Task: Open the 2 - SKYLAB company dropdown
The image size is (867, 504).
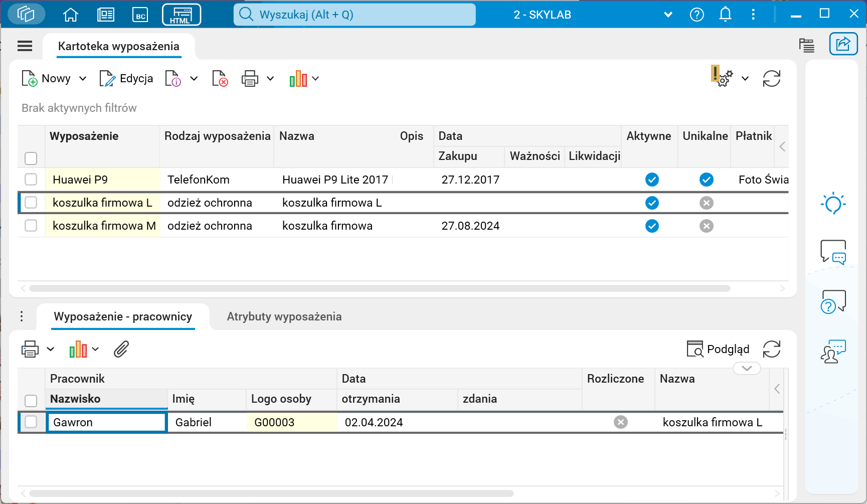Action: coord(667,15)
